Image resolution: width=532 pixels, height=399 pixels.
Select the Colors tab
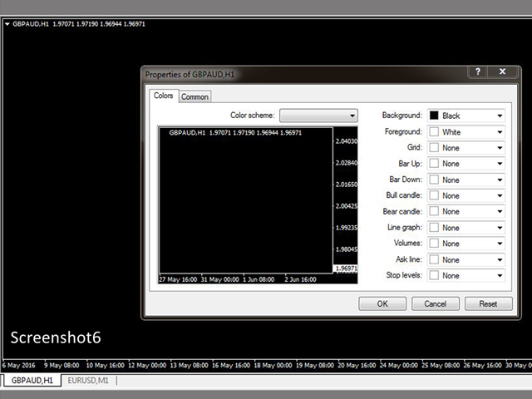point(164,96)
